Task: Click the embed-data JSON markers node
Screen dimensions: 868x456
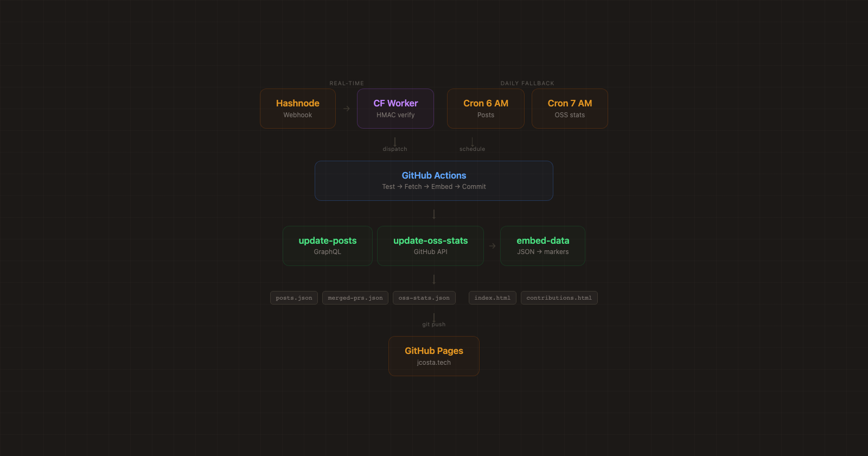Action: pos(542,246)
